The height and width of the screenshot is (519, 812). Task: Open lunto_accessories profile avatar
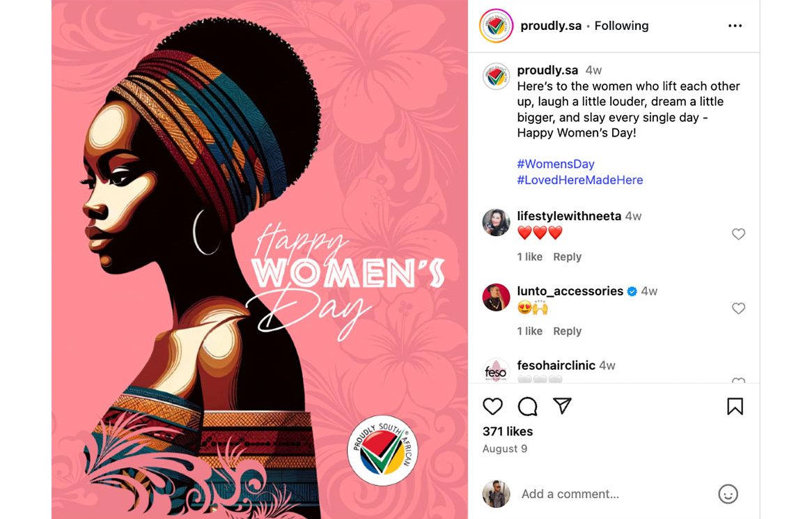point(496,297)
